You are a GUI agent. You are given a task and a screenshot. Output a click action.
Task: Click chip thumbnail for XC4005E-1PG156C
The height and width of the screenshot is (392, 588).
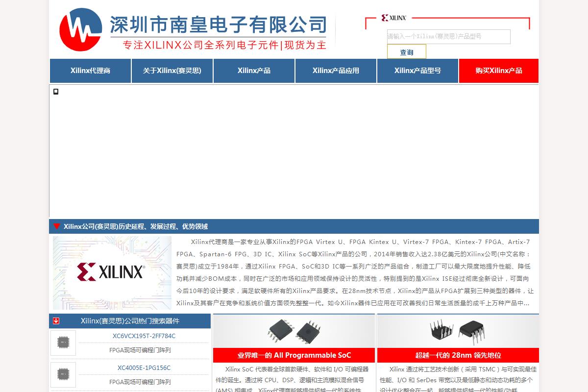pos(63,375)
